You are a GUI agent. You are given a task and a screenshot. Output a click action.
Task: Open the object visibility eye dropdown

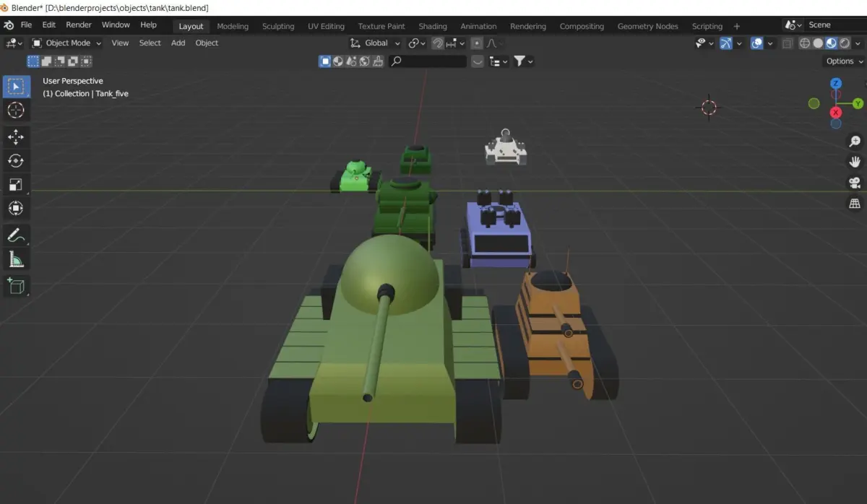pos(704,43)
